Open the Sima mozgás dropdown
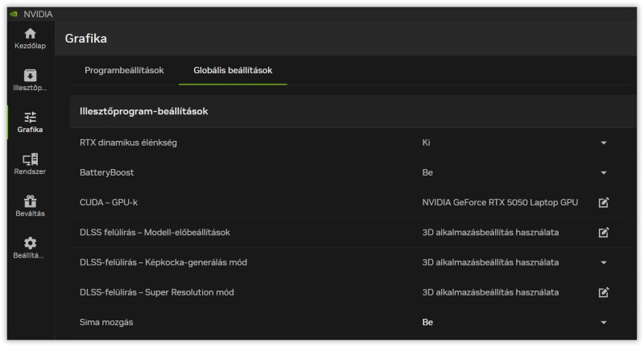The image size is (644, 347). (x=604, y=322)
